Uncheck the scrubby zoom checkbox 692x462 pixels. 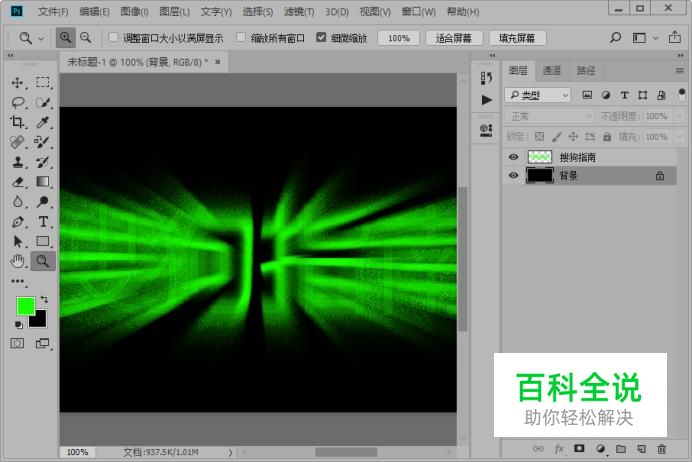click(x=321, y=38)
